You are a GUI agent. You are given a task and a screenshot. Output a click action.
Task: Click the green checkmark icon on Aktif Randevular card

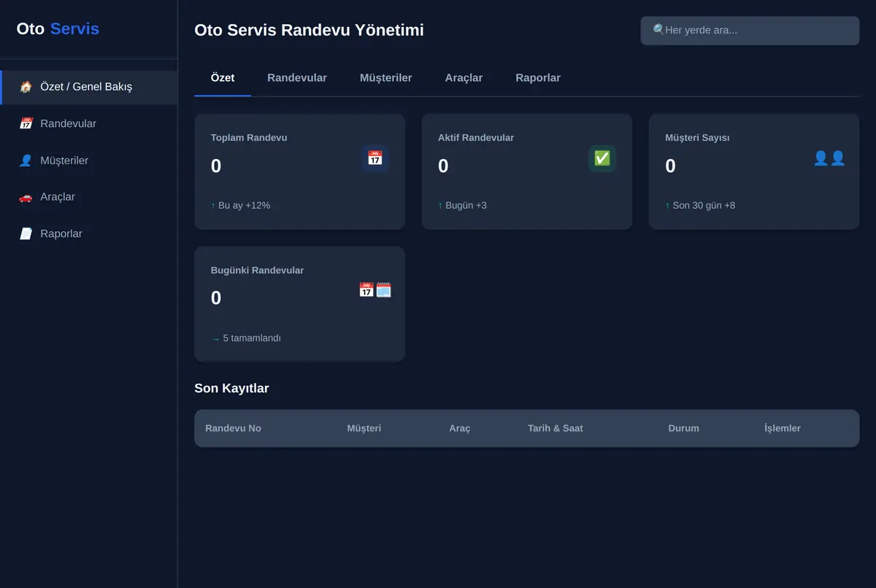tap(602, 158)
